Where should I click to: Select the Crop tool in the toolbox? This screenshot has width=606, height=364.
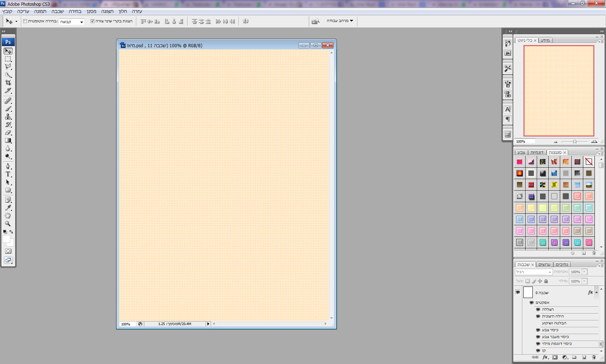click(8, 83)
